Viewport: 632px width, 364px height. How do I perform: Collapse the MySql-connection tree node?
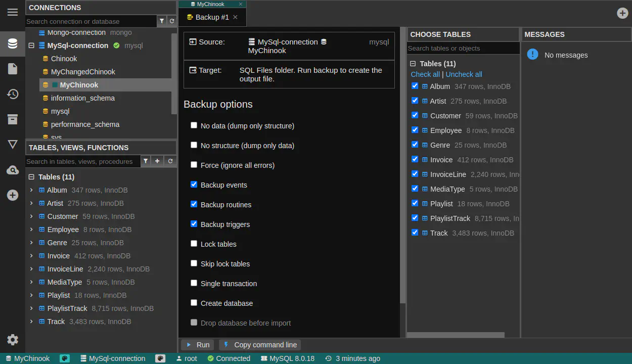pos(31,45)
